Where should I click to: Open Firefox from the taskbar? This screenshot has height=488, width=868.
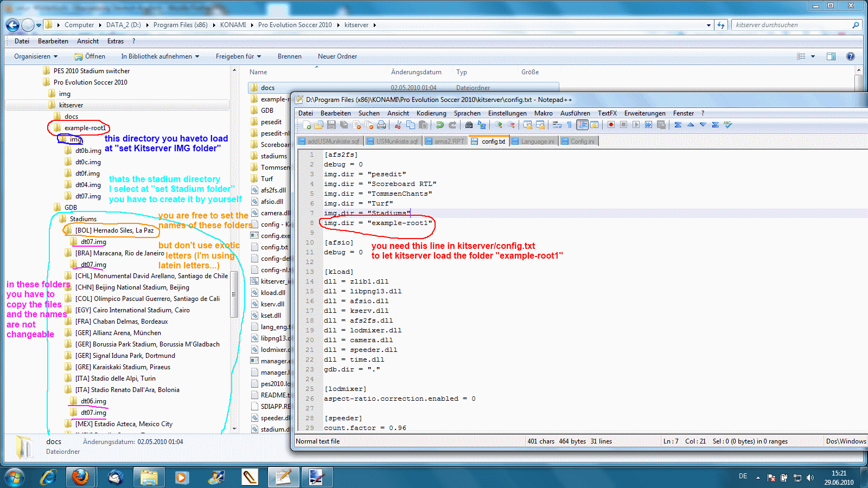coord(80,477)
